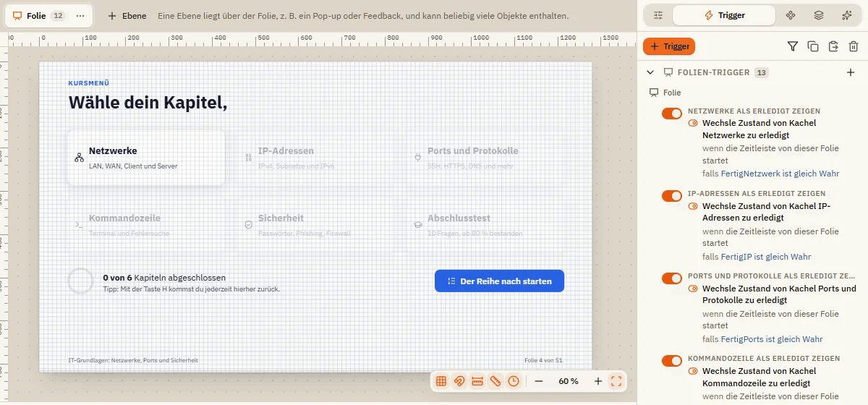The height and width of the screenshot is (405, 868).
Task: Open the Folie tab three-dots menu
Action: coord(80,15)
